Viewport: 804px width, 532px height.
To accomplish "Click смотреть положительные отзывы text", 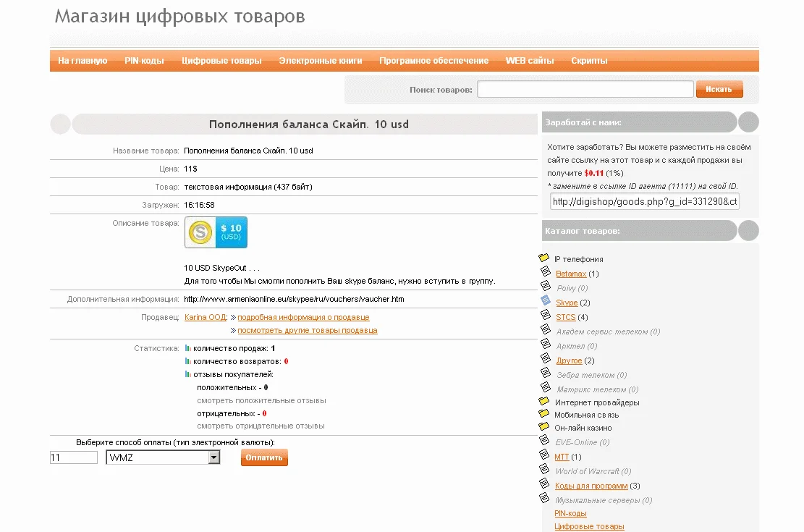I will (261, 400).
